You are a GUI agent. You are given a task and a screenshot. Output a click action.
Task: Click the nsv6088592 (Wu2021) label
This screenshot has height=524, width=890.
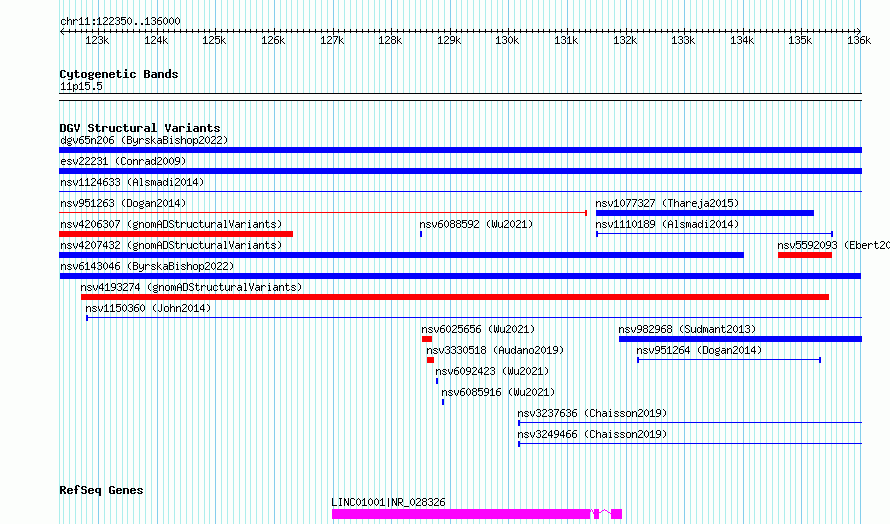click(476, 224)
